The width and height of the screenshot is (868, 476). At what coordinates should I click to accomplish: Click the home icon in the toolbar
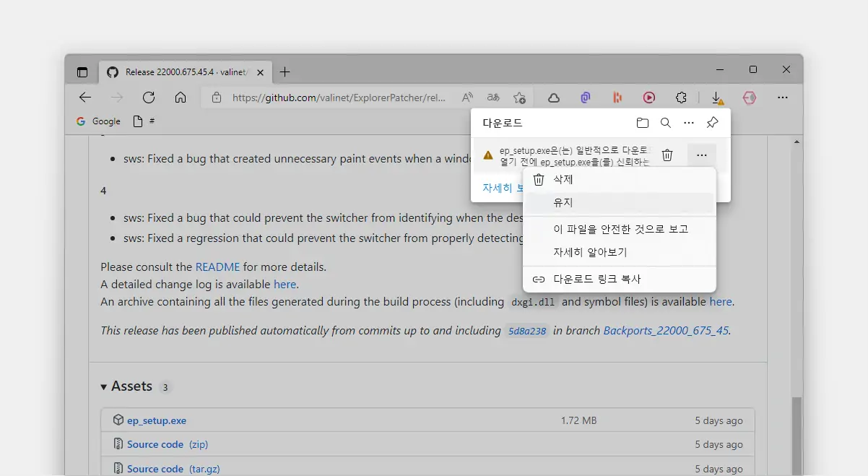[181, 97]
